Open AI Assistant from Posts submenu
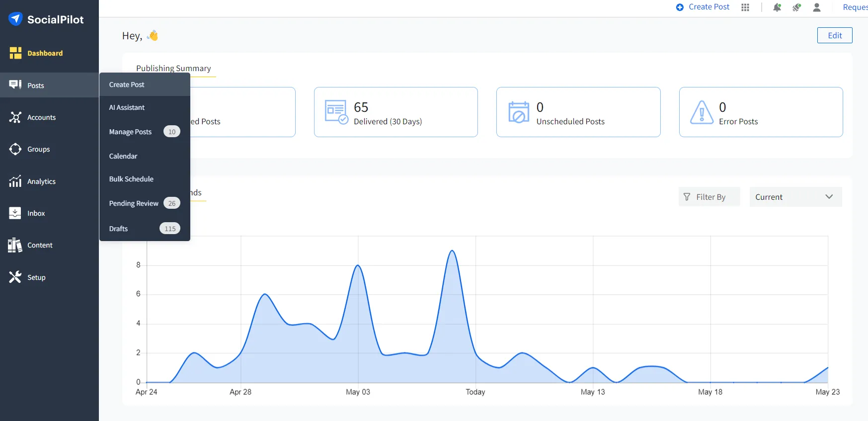 127,107
